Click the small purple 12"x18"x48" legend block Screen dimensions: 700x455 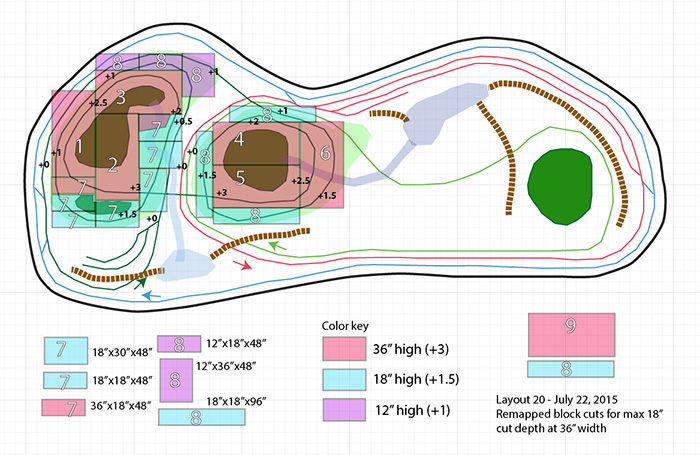coord(175,345)
